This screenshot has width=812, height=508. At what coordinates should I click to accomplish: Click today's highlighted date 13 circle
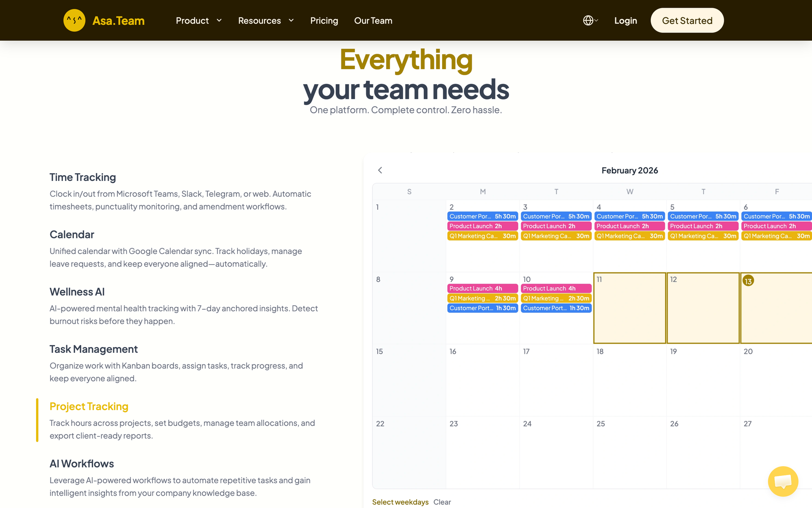pos(748,281)
